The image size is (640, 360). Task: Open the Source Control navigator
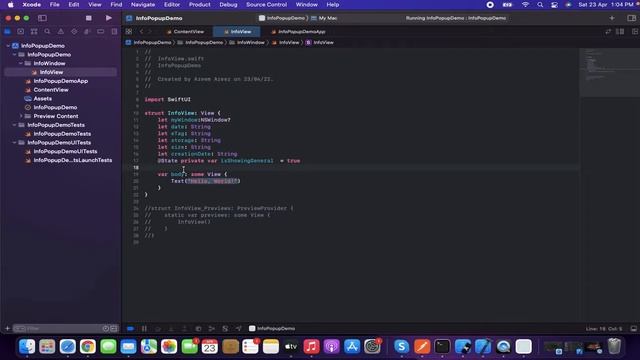coord(20,31)
